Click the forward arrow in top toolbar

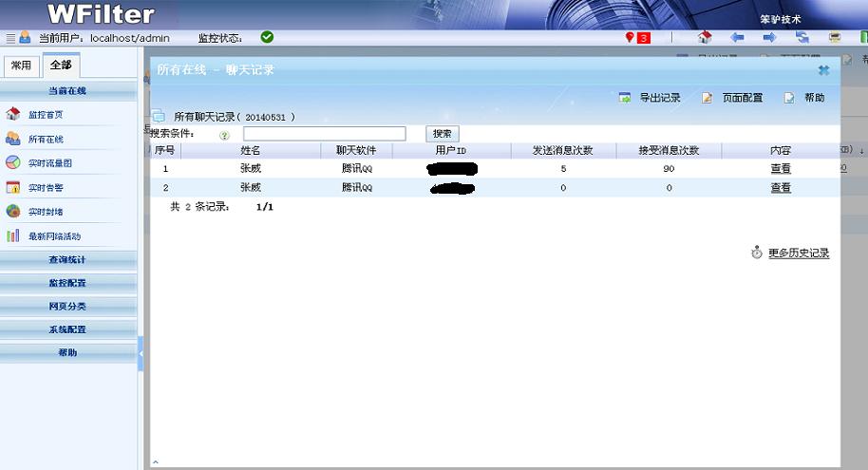pyautogui.click(x=769, y=38)
